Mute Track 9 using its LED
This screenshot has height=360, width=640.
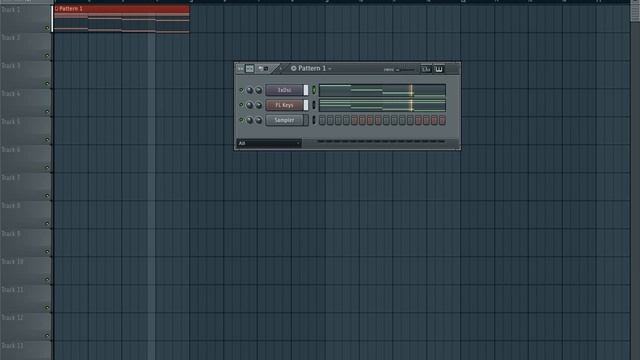(47, 251)
